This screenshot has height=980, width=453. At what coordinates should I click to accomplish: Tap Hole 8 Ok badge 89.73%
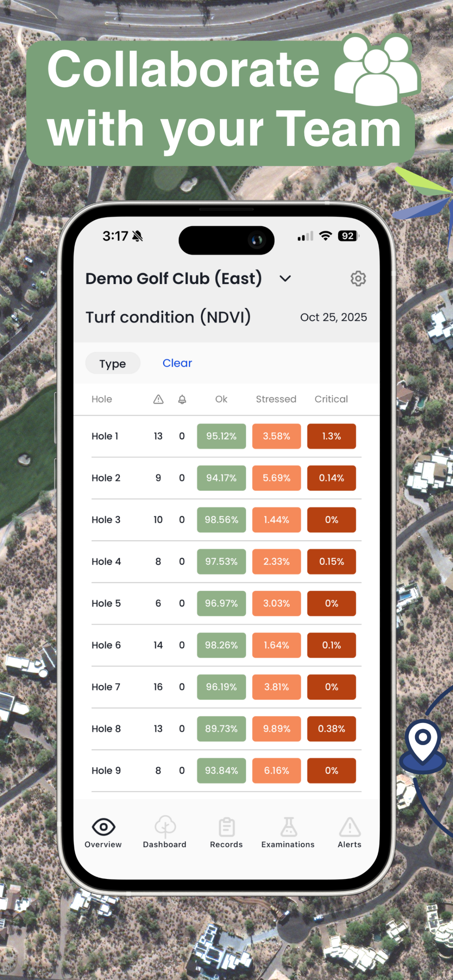tap(221, 729)
